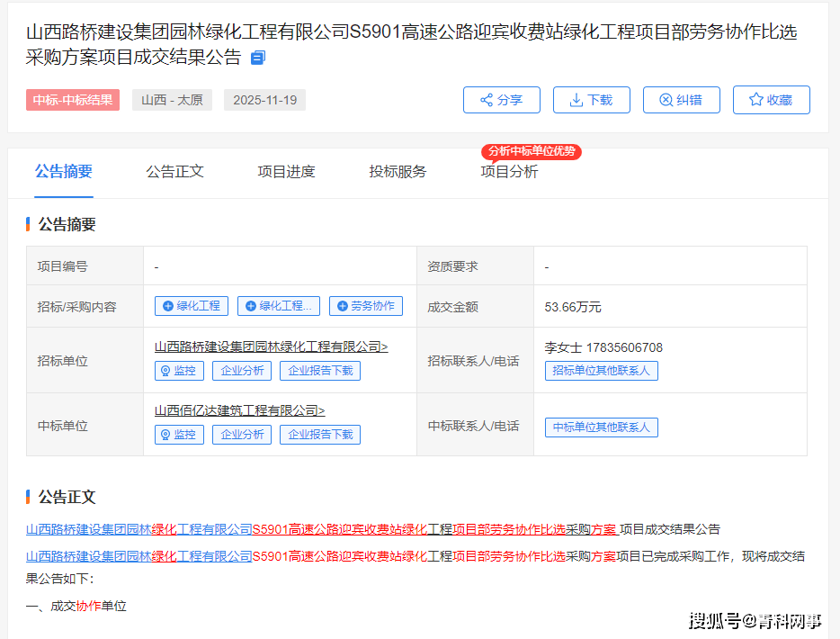
Task: Click the 纠错 error correction button
Action: [x=681, y=100]
